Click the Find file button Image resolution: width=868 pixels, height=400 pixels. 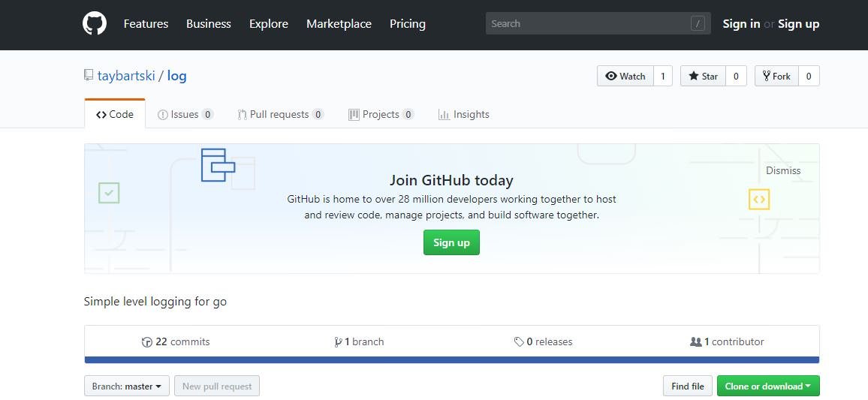coord(688,386)
